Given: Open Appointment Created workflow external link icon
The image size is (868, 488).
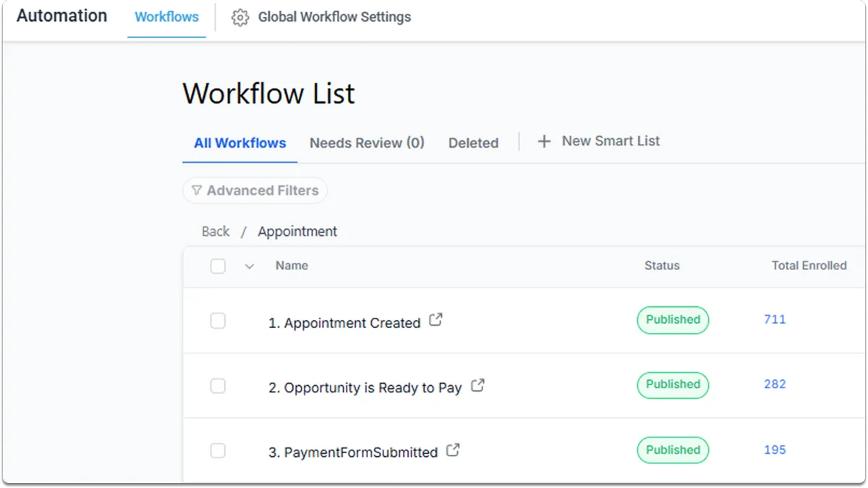Looking at the screenshot, I should click(435, 319).
